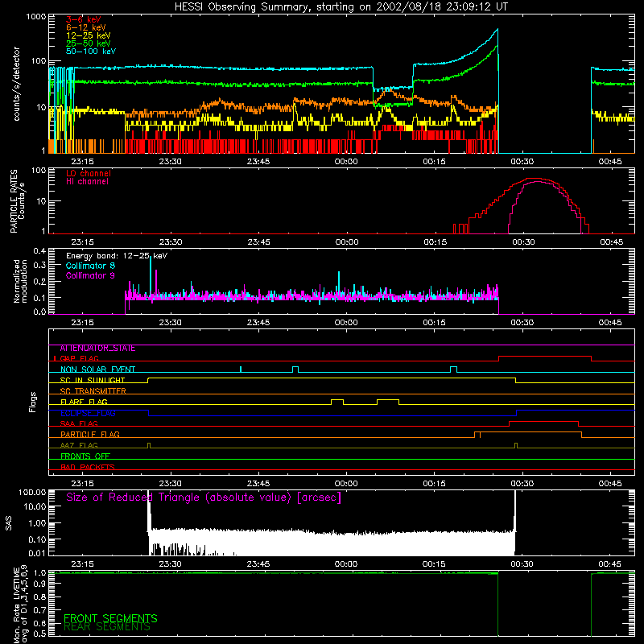Click the Normalized modulation axis label
This screenshot has height=644, width=644.
point(20,281)
